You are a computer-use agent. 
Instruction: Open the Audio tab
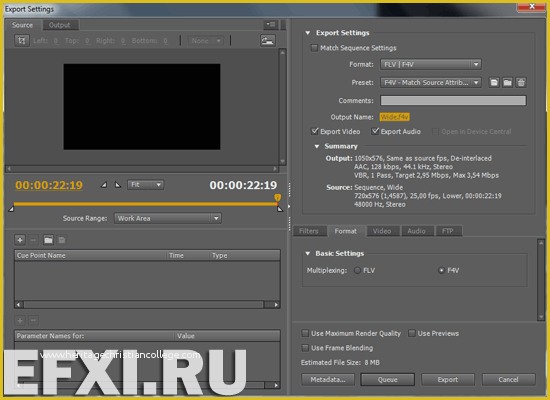coord(416,231)
